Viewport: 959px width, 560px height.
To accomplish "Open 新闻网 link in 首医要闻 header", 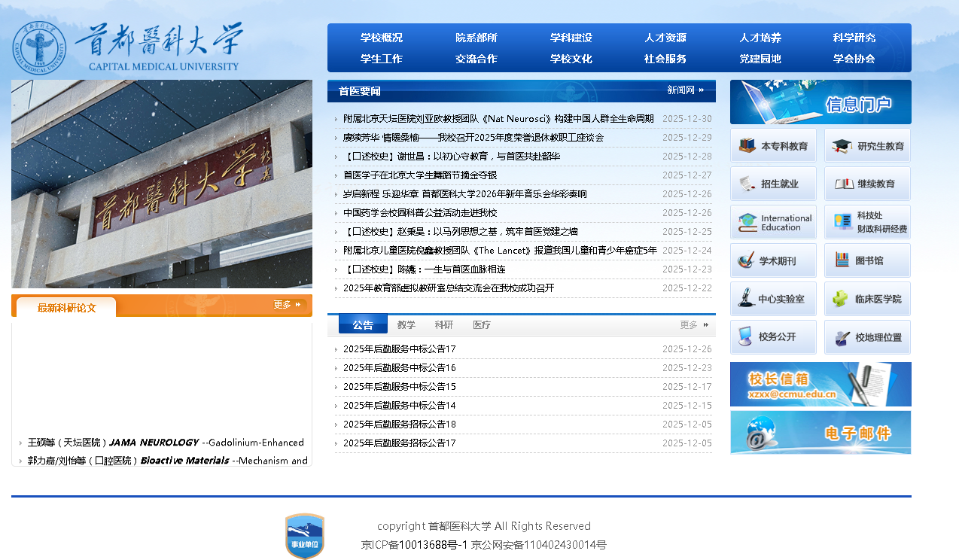I will (685, 90).
